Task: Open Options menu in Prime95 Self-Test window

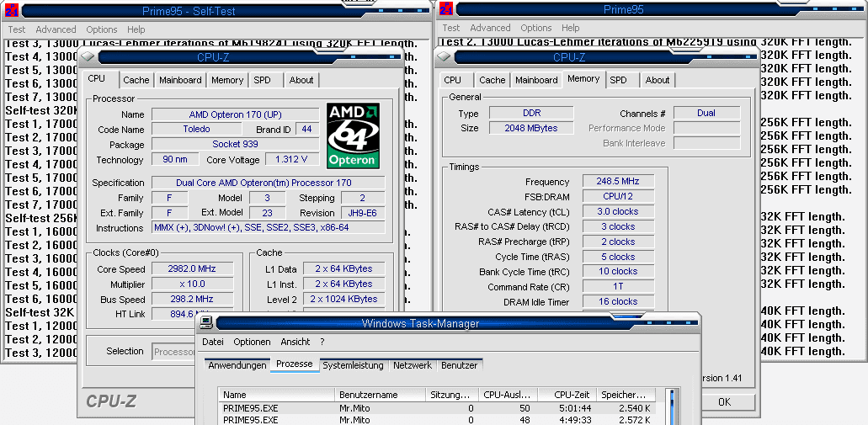Action: point(101,29)
